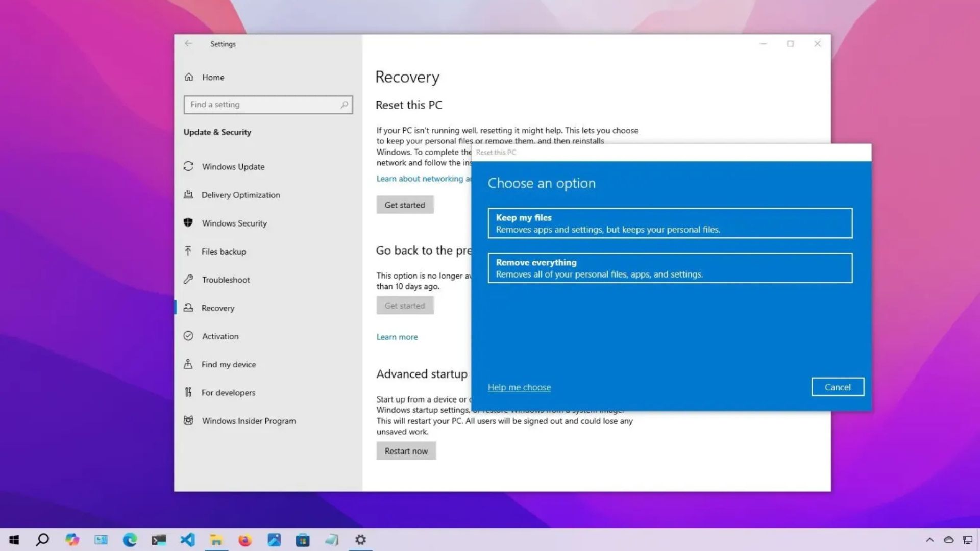Cancel the Reset this PC dialog
Viewport: 980px width, 551px height.
[838, 387]
